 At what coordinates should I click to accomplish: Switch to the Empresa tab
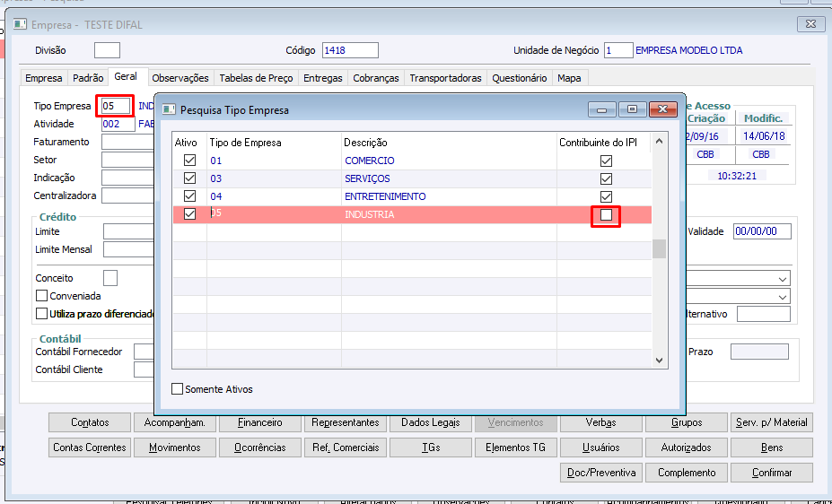coord(44,78)
